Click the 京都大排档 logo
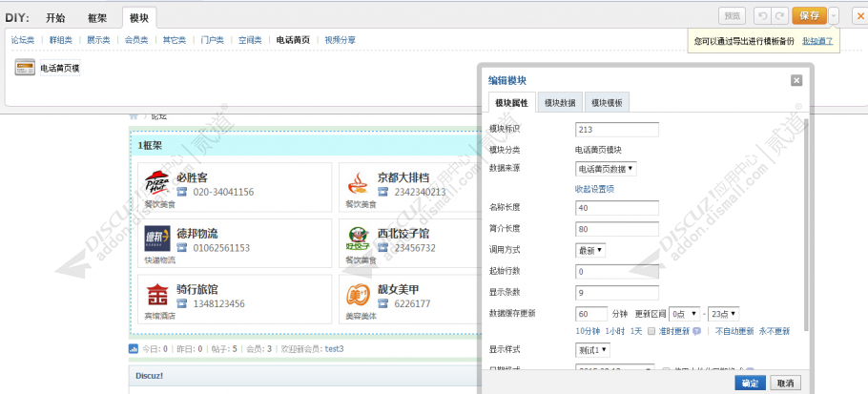 click(358, 182)
